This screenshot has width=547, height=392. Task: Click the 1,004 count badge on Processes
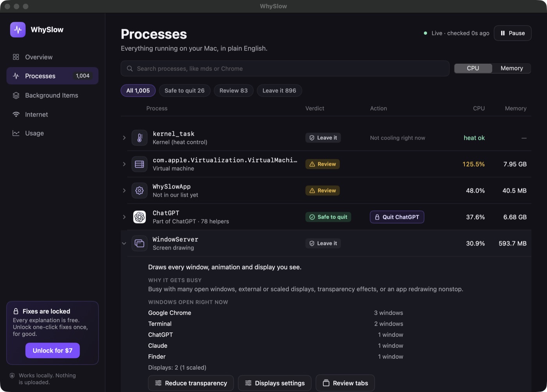[x=82, y=76]
